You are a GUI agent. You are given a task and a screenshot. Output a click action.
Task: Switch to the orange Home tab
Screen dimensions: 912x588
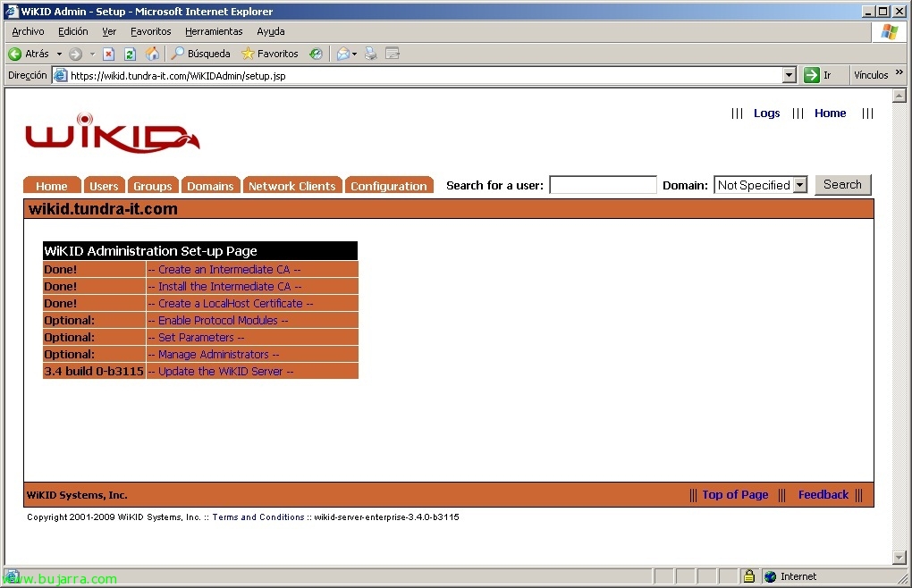(52, 185)
